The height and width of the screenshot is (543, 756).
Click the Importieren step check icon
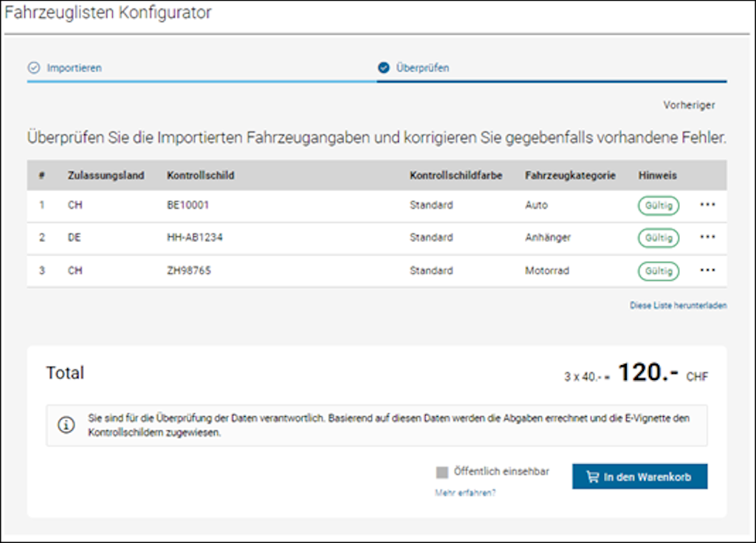(x=35, y=67)
